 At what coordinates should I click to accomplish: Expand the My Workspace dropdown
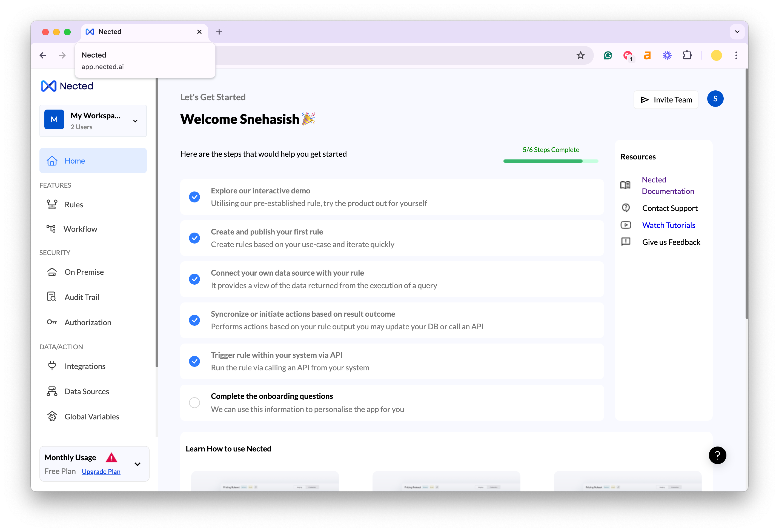135,121
